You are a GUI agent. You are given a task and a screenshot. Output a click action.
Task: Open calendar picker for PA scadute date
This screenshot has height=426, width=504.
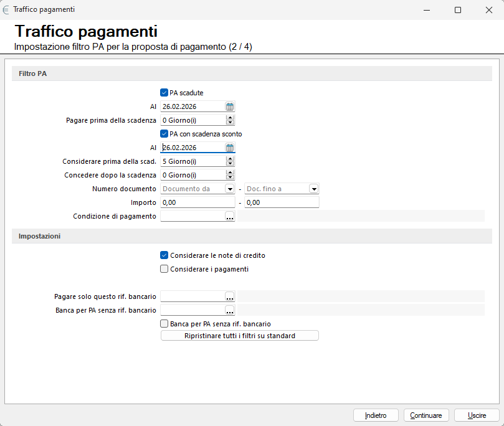229,107
